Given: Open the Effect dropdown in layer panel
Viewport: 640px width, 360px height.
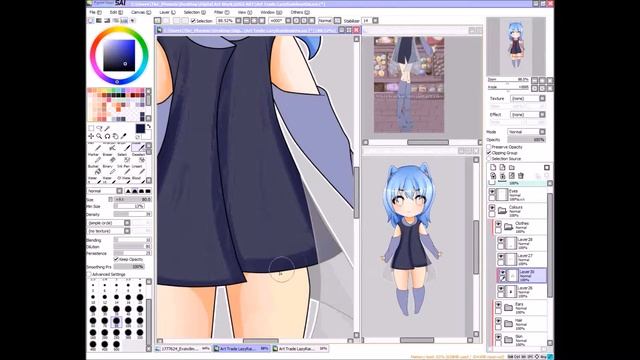Looking at the screenshot, I should (528, 115).
